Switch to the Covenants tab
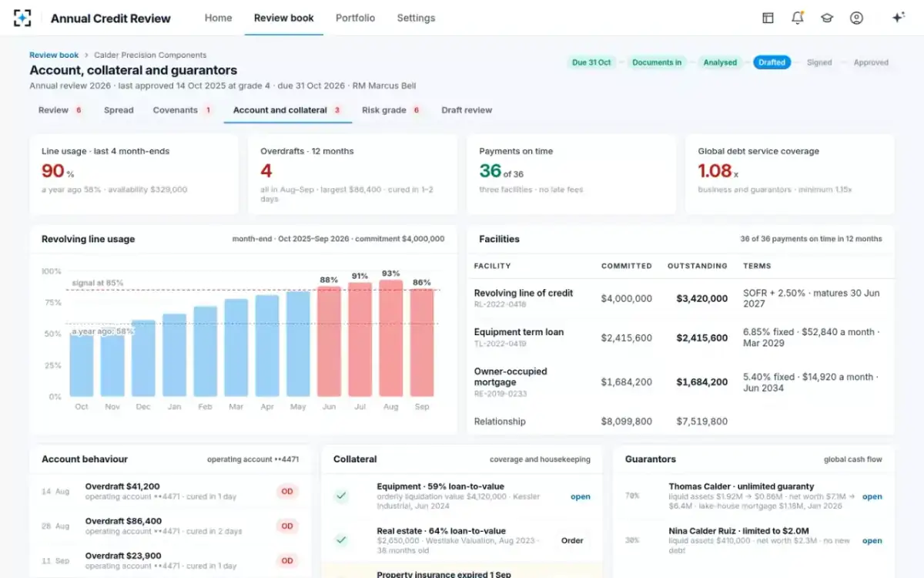This screenshot has width=924, height=578. click(182, 110)
